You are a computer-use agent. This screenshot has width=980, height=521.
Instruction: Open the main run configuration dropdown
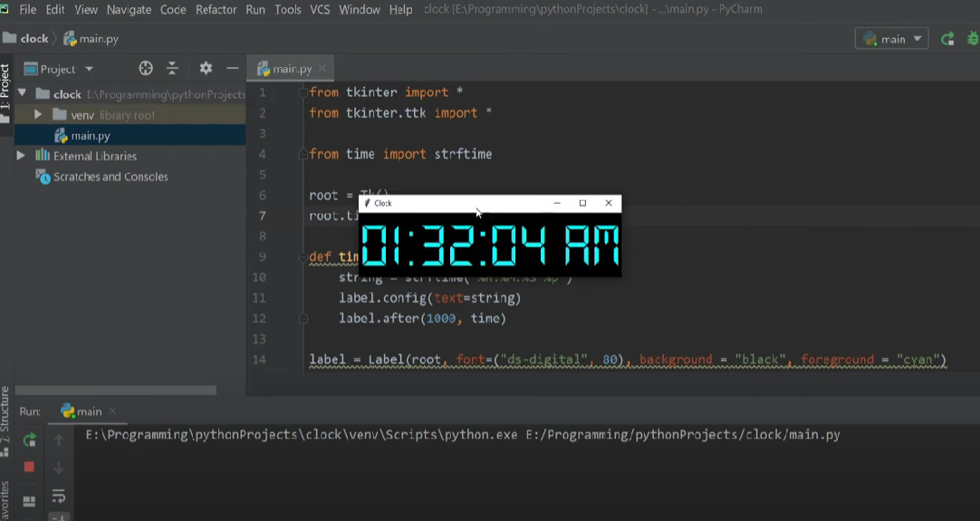[891, 39]
